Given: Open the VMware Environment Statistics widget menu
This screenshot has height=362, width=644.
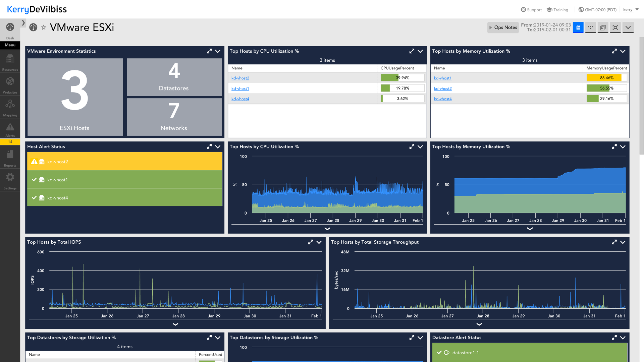Looking at the screenshot, I should [x=218, y=51].
